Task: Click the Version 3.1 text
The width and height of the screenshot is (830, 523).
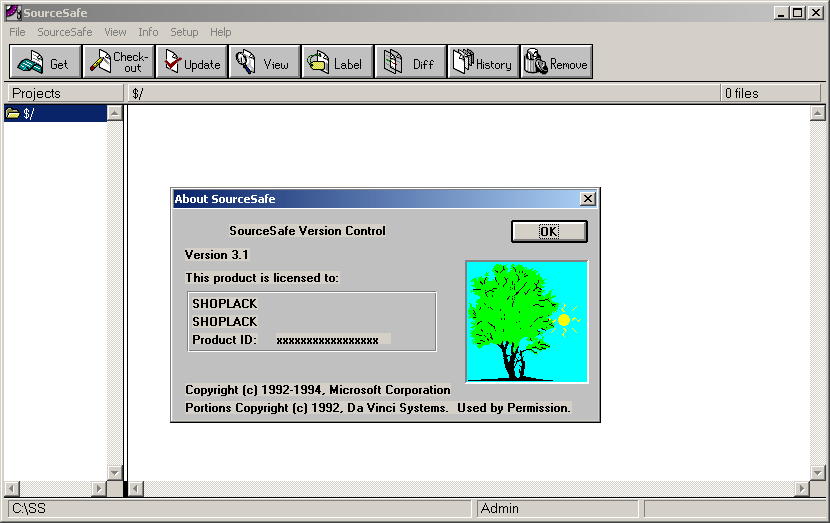Action: [x=216, y=255]
